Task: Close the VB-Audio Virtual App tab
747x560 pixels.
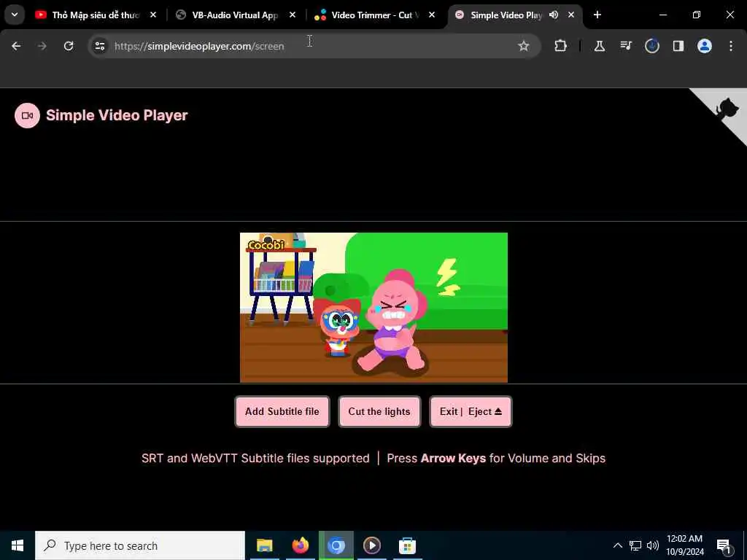Action: (293, 15)
